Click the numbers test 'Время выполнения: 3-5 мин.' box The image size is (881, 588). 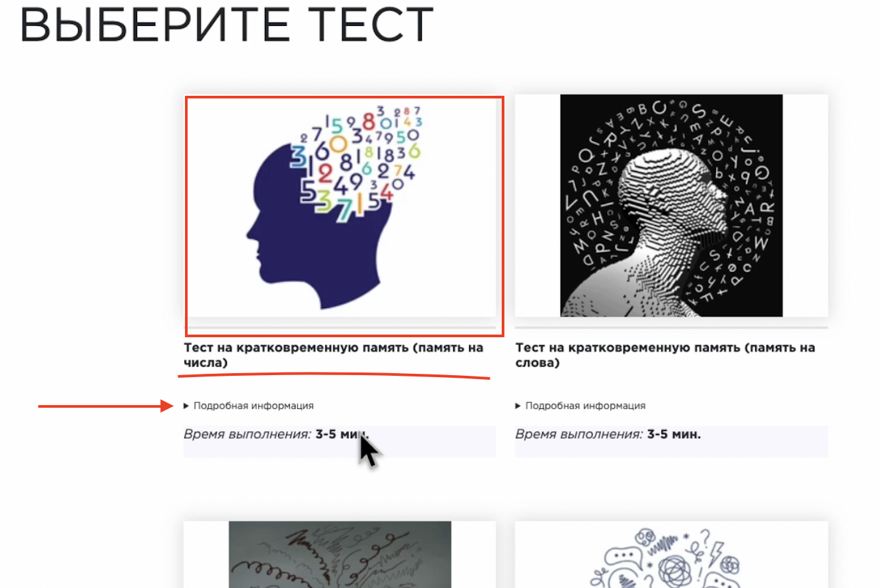(340, 441)
